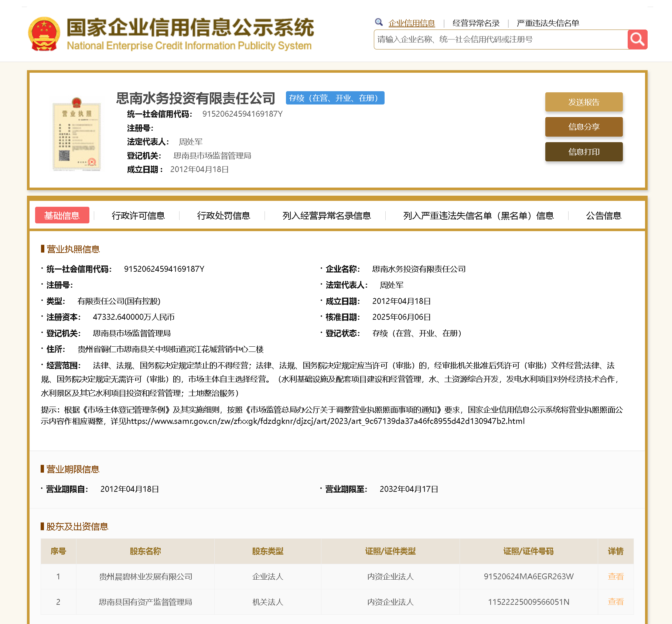Click the approval date 2025年06月06日
The height and width of the screenshot is (624, 672).
[x=402, y=317]
